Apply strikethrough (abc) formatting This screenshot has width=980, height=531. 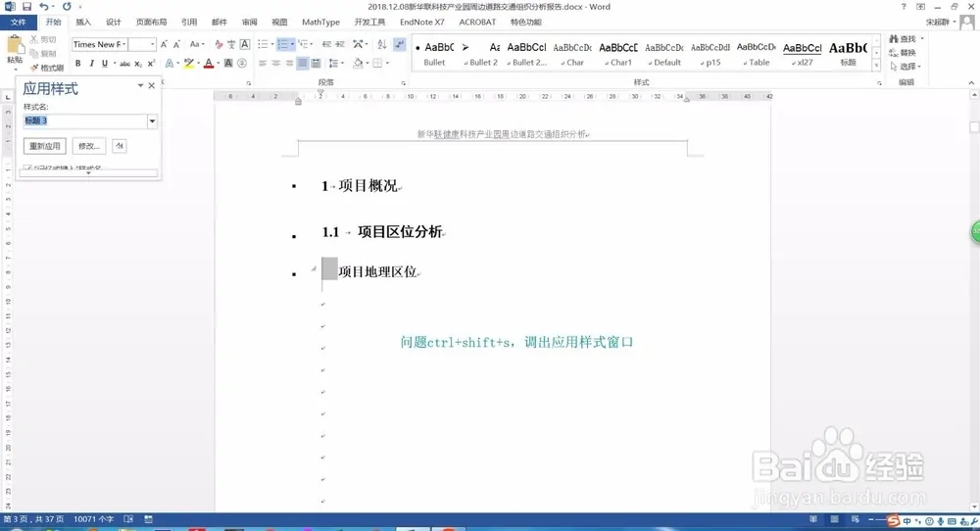click(x=125, y=63)
